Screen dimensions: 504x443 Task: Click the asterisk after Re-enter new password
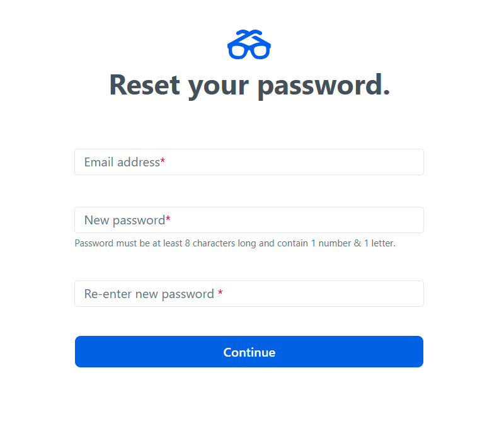[x=220, y=294]
